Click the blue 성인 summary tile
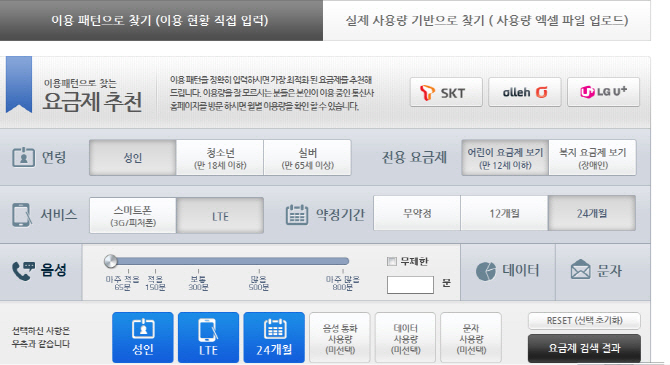The width and height of the screenshot is (670, 365). pyautogui.click(x=143, y=338)
